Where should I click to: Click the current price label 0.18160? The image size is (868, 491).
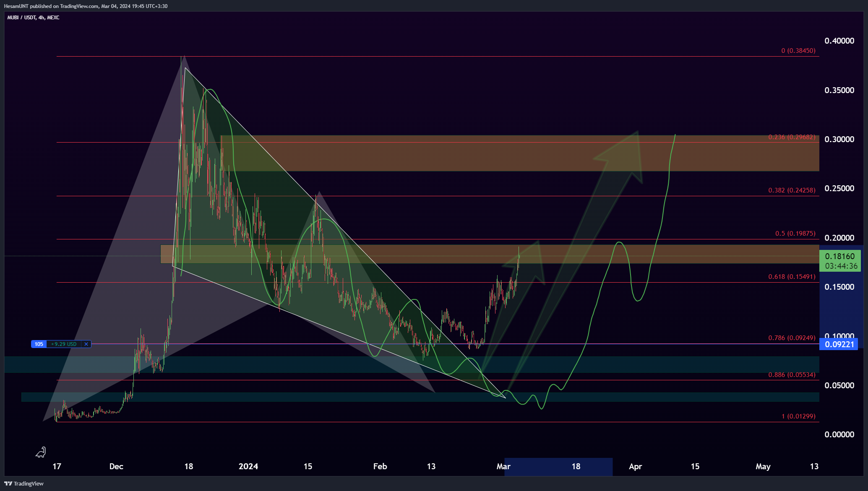839,256
